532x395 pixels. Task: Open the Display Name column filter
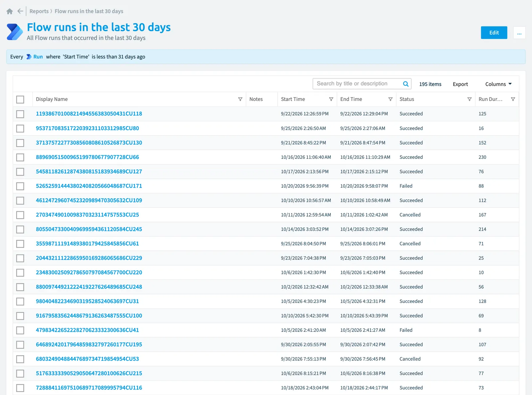(x=240, y=99)
